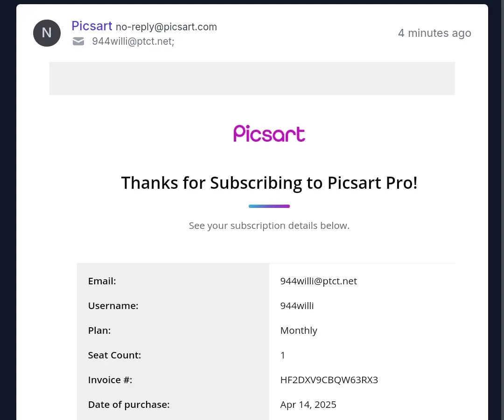Click the 'Email:' label in details table
The width and height of the screenshot is (504, 420).
coord(102,281)
